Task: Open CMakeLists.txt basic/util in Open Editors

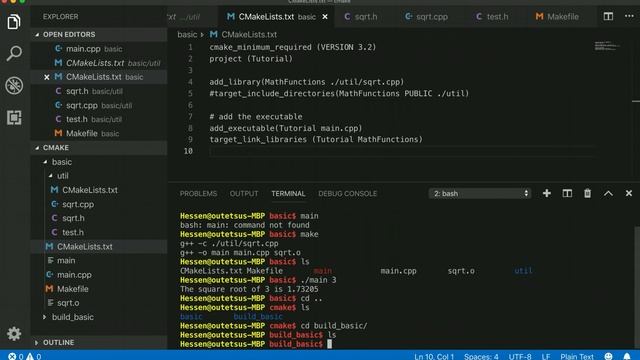Action: coord(99,63)
